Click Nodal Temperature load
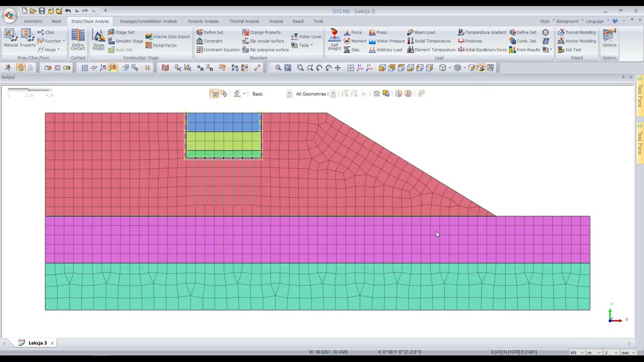 point(429,41)
